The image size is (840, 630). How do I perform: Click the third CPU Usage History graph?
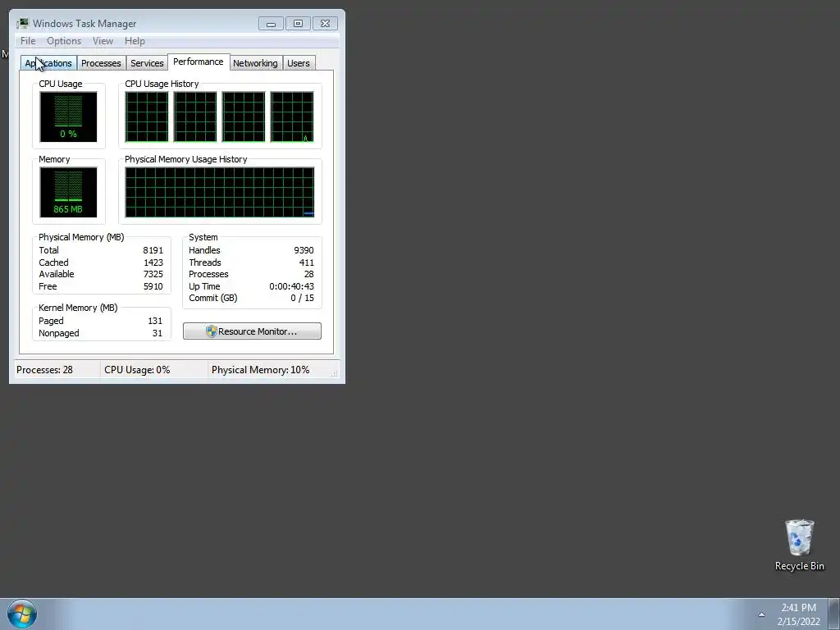click(243, 116)
